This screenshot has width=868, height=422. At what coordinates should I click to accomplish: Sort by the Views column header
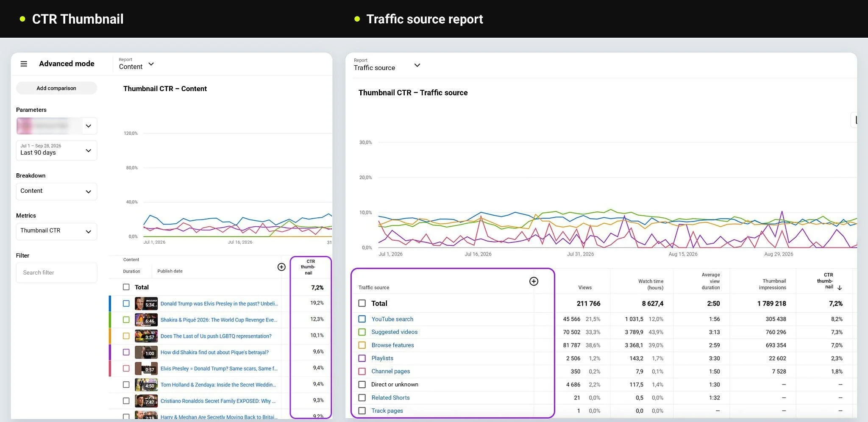585,288
